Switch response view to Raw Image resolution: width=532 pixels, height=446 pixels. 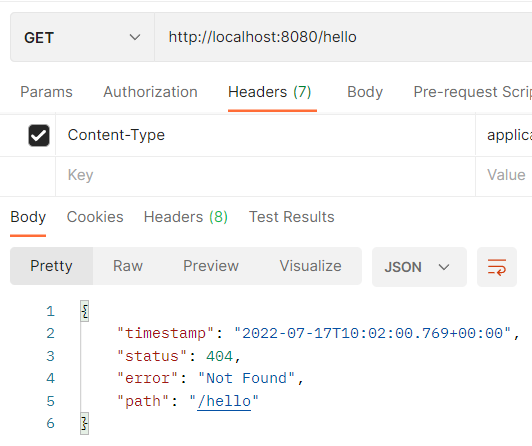(x=128, y=266)
